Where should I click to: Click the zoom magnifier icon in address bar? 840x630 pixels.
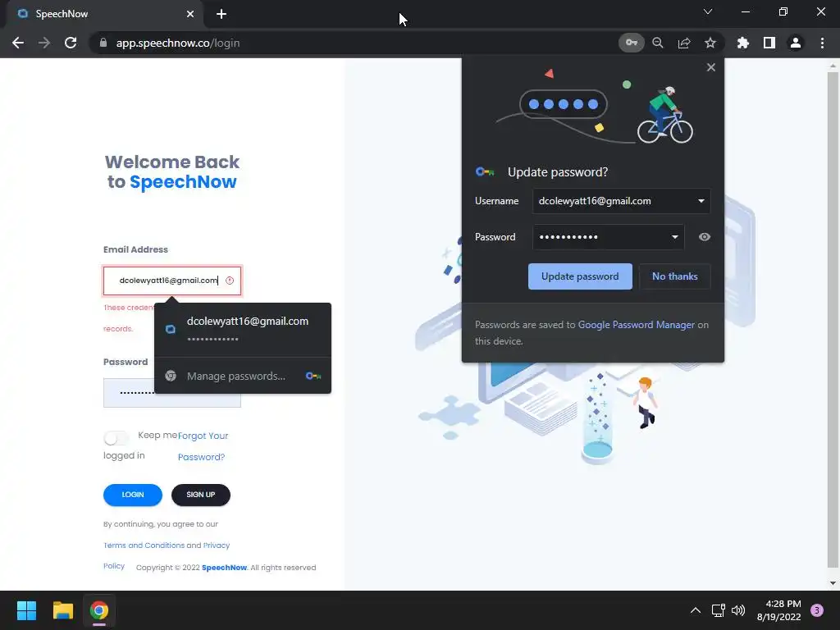(658, 43)
